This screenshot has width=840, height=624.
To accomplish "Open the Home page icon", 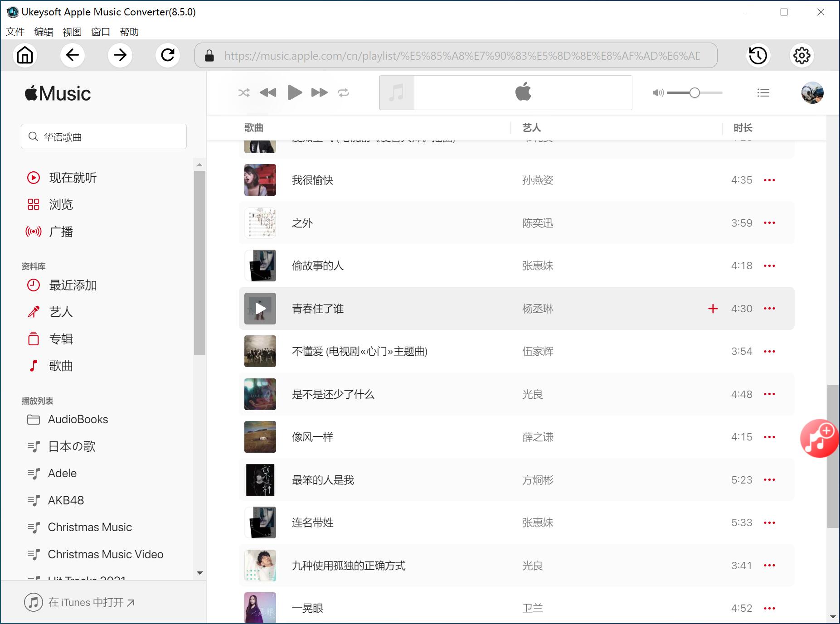I will click(25, 55).
